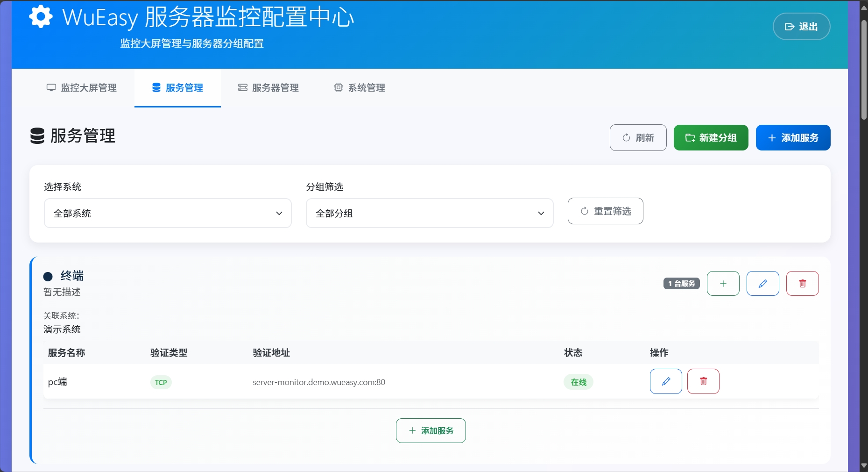The image size is (868, 472).
Task: Go to the 服务器管理 tab
Action: pos(268,88)
